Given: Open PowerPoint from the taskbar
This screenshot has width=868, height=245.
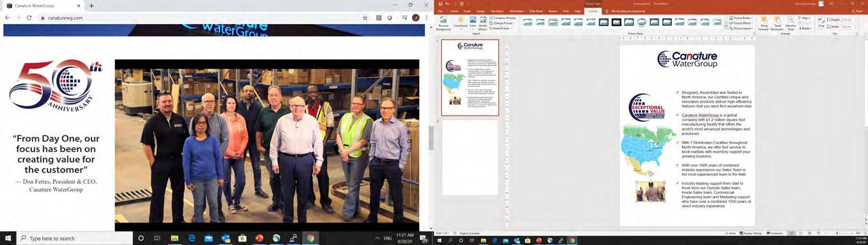Looking at the screenshot, I should pyautogui.click(x=260, y=238).
